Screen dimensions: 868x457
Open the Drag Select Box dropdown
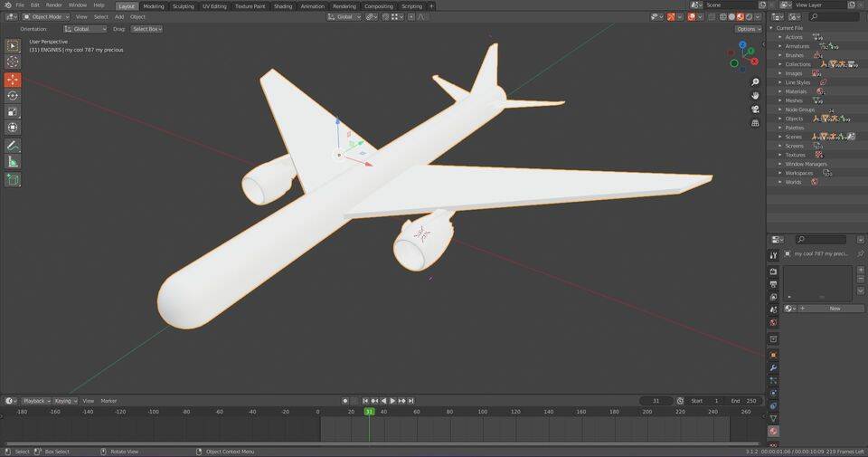(x=146, y=29)
